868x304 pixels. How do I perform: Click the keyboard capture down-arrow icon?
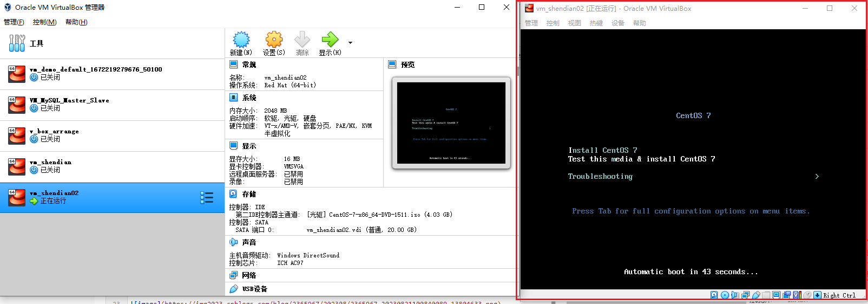tap(817, 295)
